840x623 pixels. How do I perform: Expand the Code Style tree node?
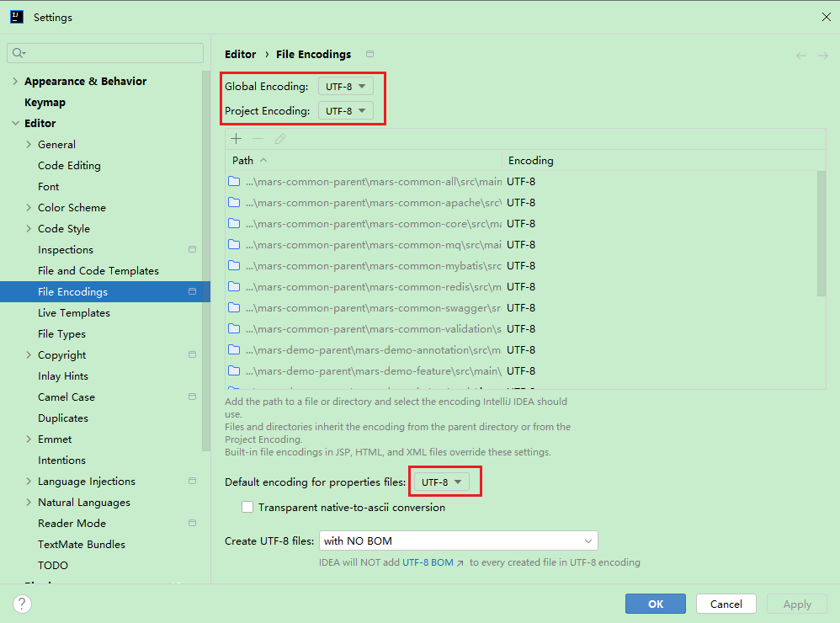(29, 229)
